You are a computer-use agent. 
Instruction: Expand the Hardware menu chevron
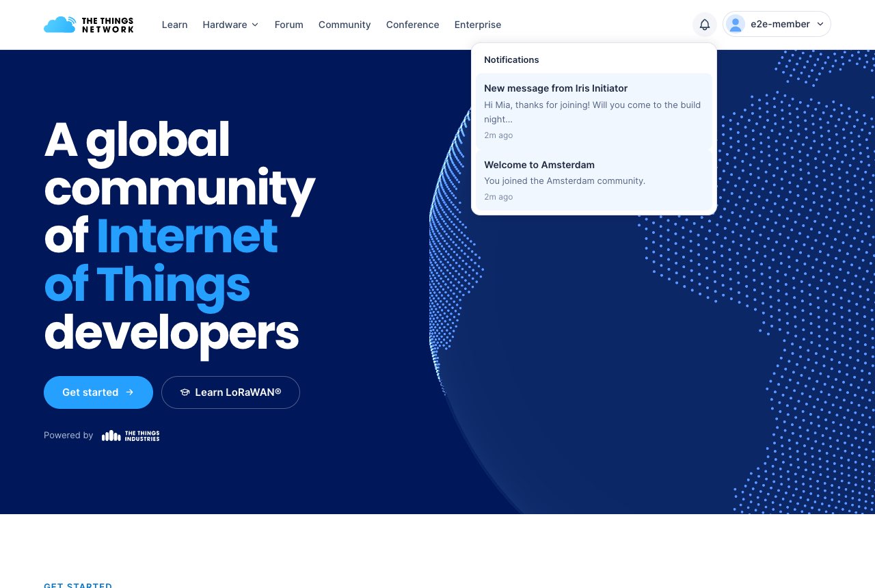click(255, 25)
